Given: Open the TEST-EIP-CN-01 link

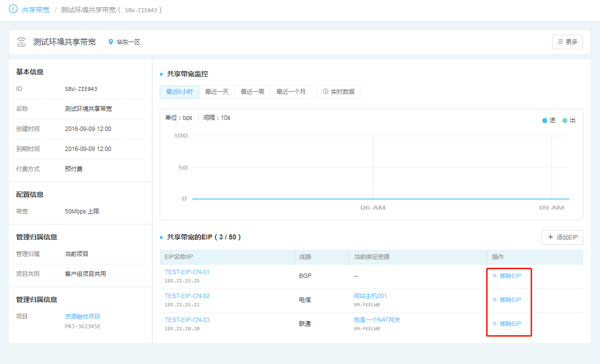Looking at the screenshot, I should pyautogui.click(x=187, y=272).
